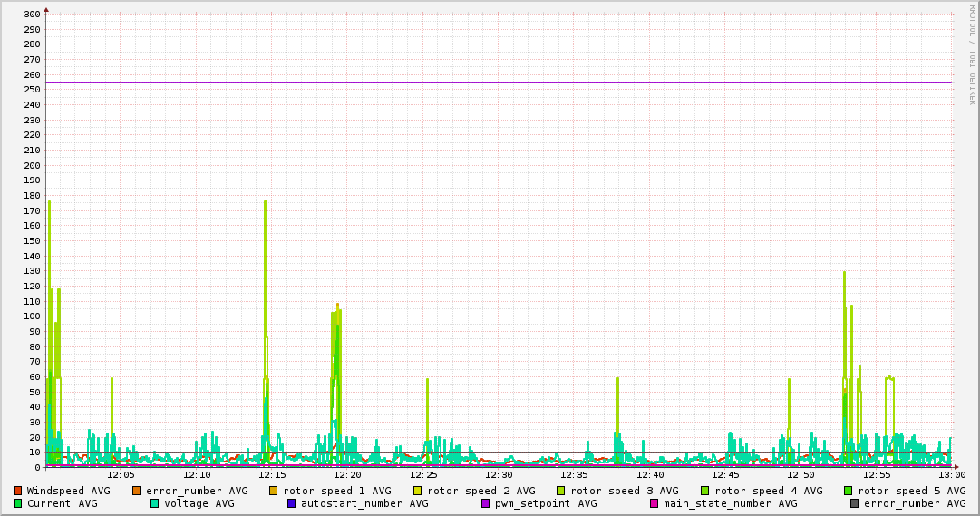Click the rotor speed 3 AVG legend swatch
980x516 pixels.
tap(560, 491)
